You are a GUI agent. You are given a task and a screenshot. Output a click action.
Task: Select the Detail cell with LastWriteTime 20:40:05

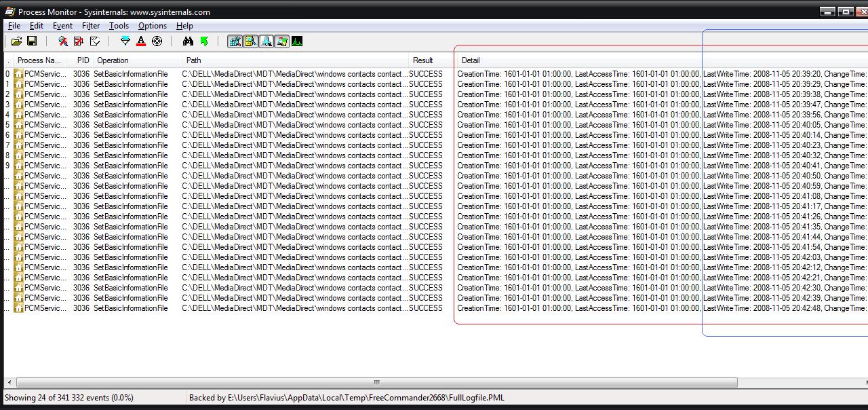(662, 125)
